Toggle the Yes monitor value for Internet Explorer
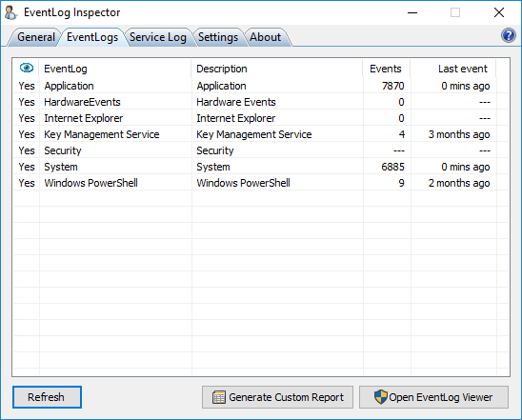The image size is (522, 420). pyautogui.click(x=27, y=118)
